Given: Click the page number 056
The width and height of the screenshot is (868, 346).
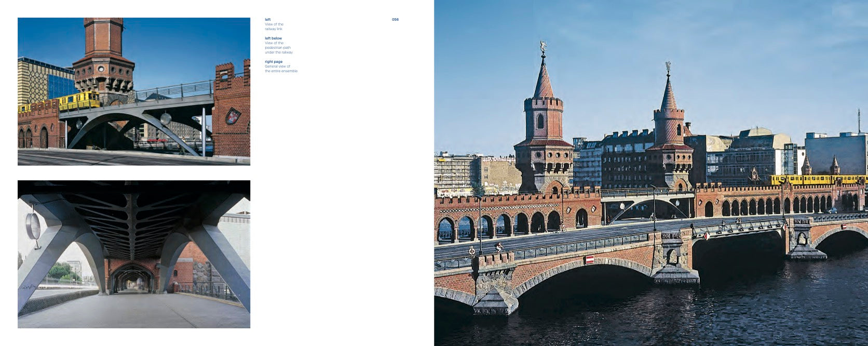Looking at the screenshot, I should (395, 20).
